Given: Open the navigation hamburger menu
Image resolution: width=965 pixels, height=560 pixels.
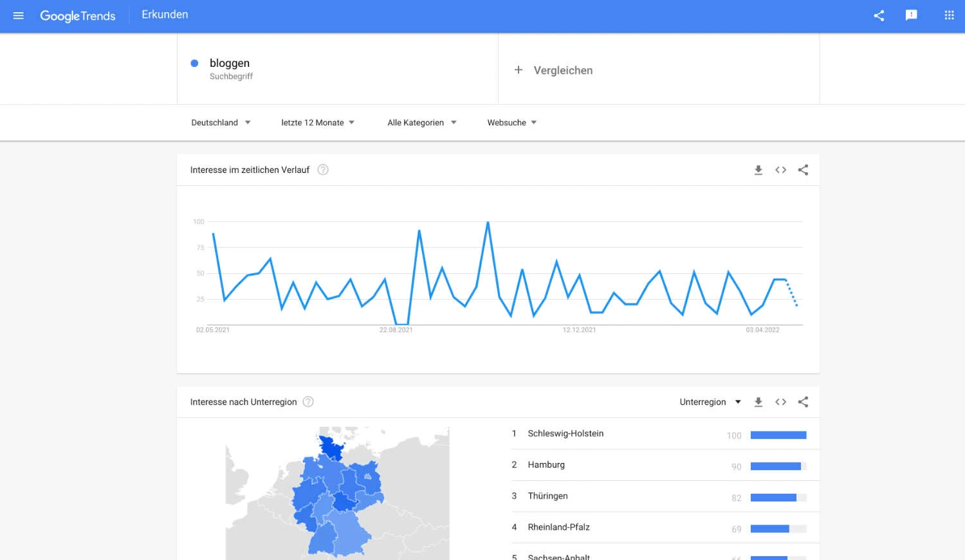Looking at the screenshot, I should (x=18, y=15).
